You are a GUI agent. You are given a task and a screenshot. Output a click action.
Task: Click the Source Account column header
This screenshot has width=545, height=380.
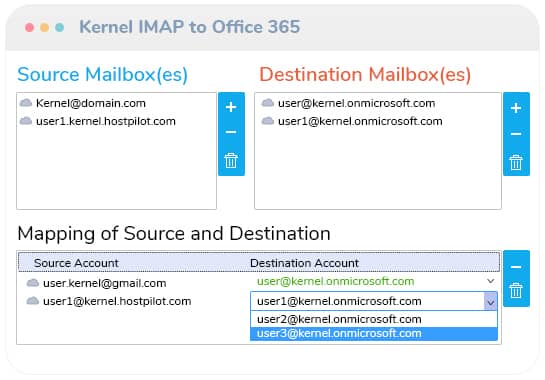tap(76, 263)
